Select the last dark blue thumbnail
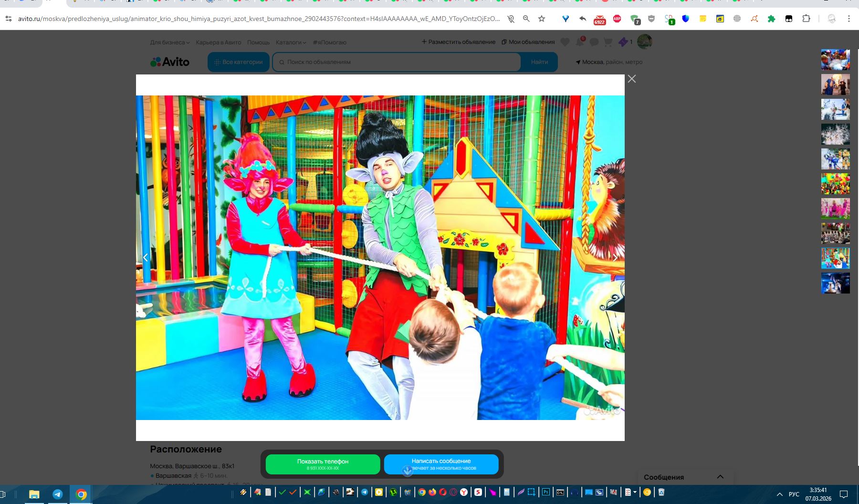Image resolution: width=859 pixels, height=504 pixels. pos(836,283)
